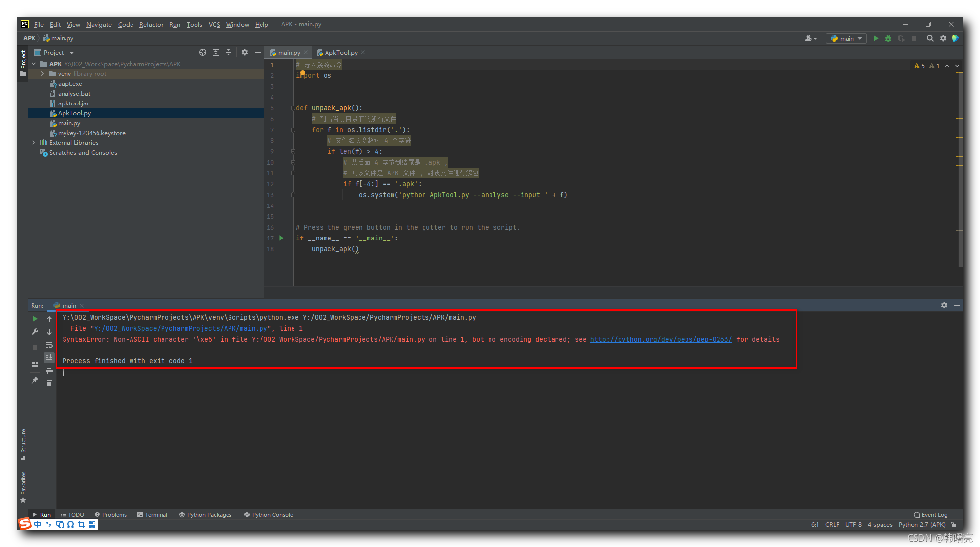
Task: Open the Python Console tool window
Action: pyautogui.click(x=272, y=514)
